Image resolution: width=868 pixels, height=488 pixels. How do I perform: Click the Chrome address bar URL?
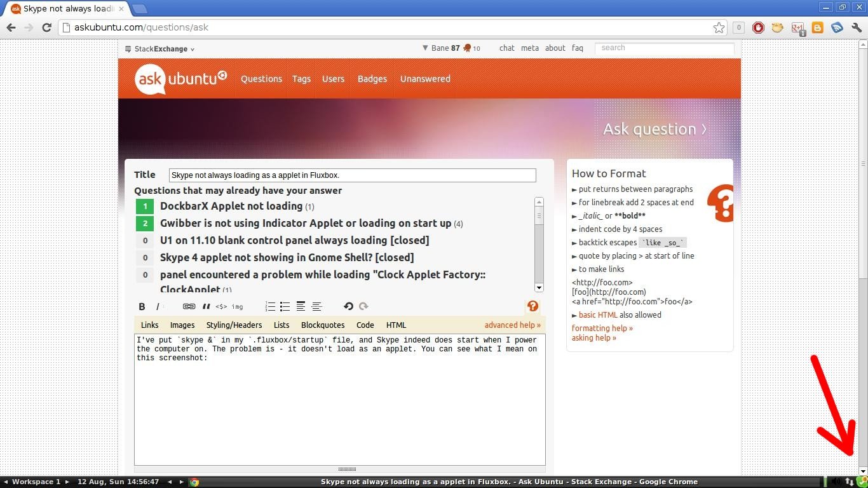(141, 27)
